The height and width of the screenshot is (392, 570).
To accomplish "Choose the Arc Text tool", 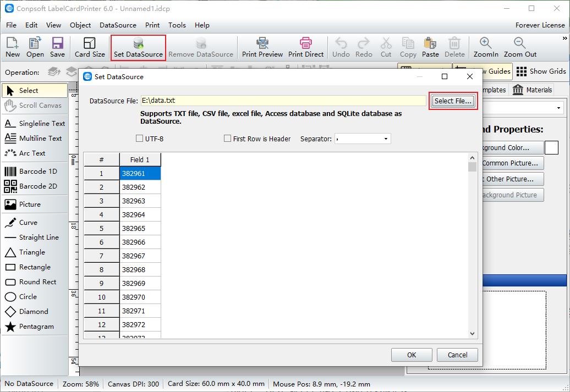I will (x=35, y=153).
